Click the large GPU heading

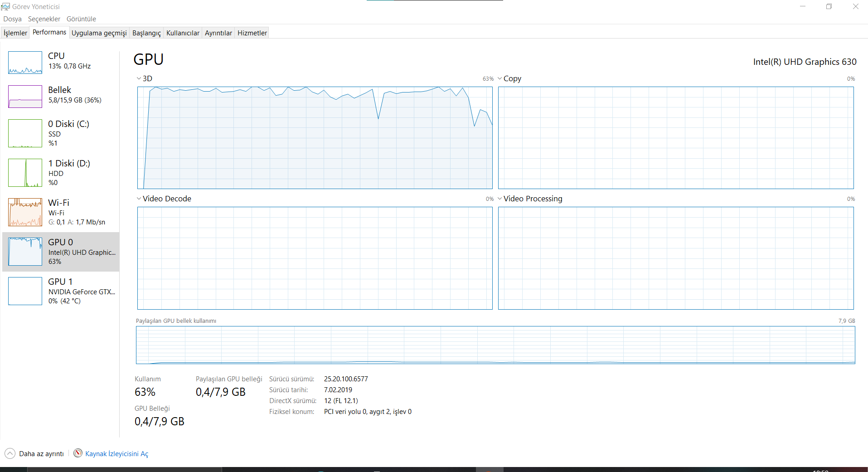point(149,59)
